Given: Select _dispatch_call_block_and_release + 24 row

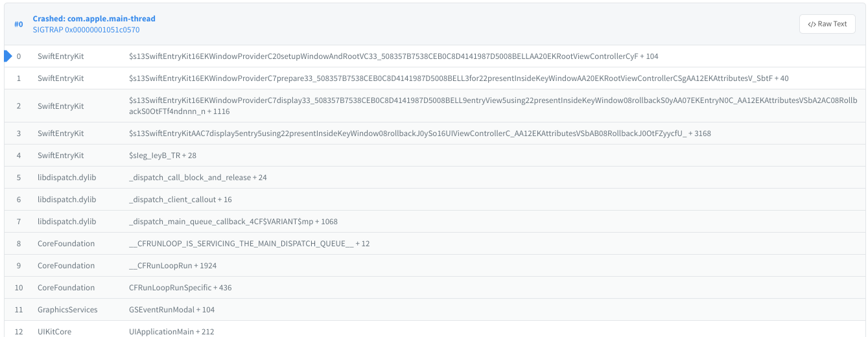Looking at the screenshot, I should [434, 178].
